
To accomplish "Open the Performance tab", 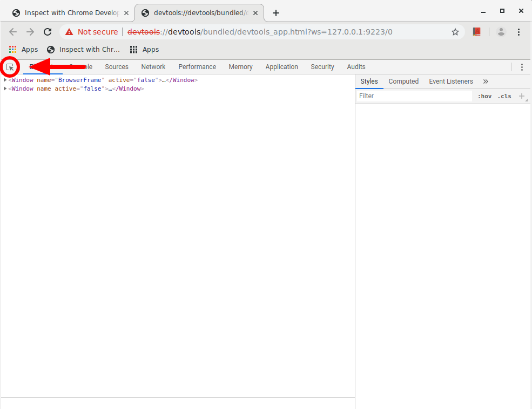I will (197, 67).
